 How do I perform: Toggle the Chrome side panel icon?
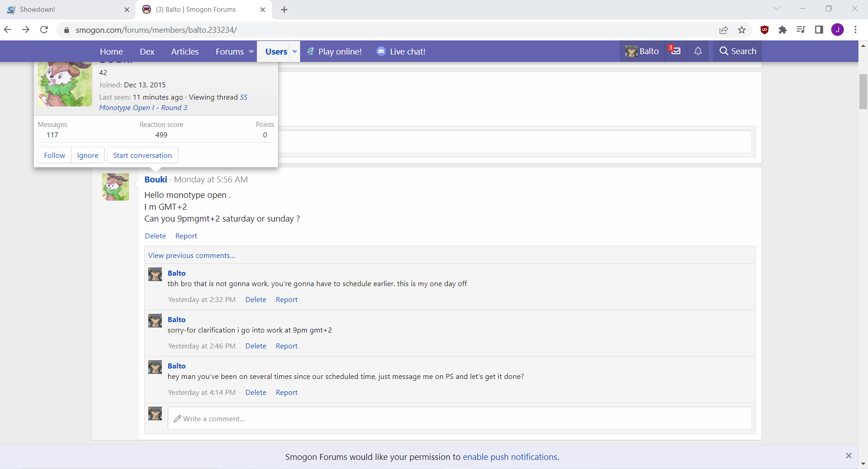(x=819, y=30)
